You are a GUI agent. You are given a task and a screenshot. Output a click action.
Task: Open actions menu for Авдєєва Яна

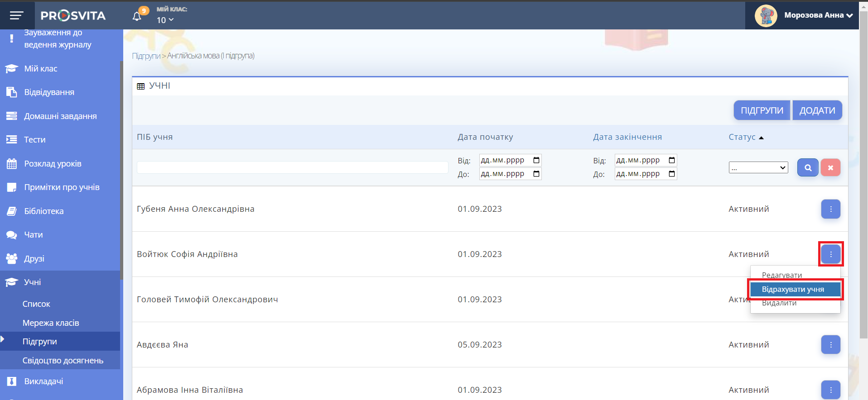point(830,345)
